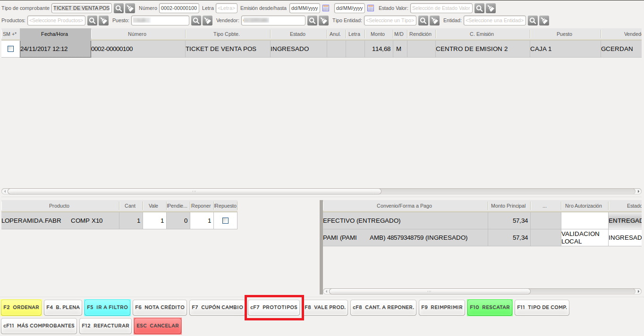644x336 pixels.
Task: Toggle the Repuesto checkbox for Loperamida
Action: [x=225, y=221]
